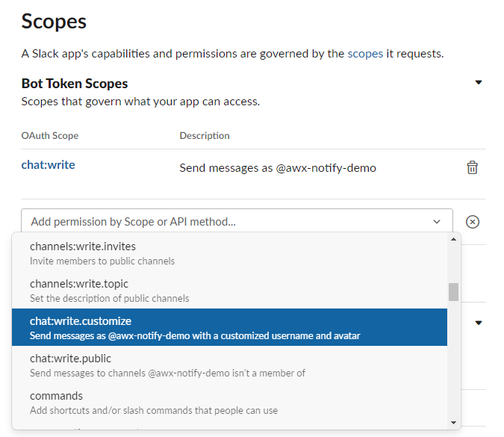Screen dimensions: 504x437
Task: Click the 'Add permission by Scope' field
Action: click(x=224, y=222)
